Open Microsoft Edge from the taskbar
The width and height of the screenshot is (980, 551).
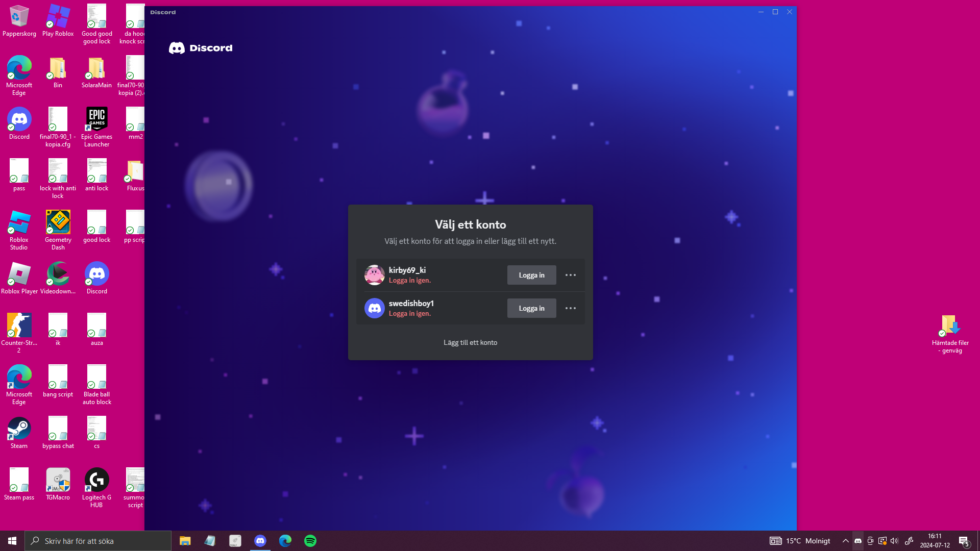pyautogui.click(x=285, y=541)
